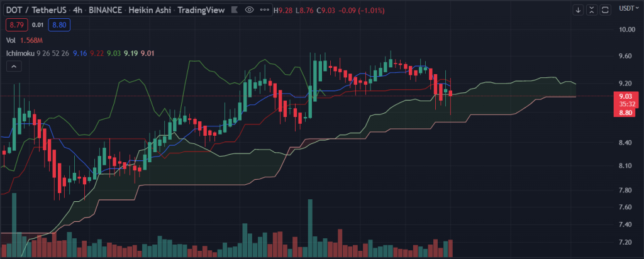The width and height of the screenshot is (644, 259).
Task: Click the blue 9.16 Ichimoku value
Action: pos(80,53)
